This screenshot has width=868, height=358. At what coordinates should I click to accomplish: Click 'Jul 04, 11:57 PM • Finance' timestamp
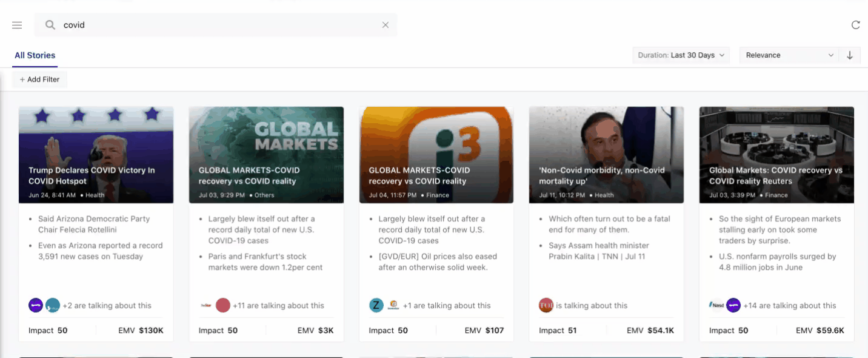[x=409, y=195]
